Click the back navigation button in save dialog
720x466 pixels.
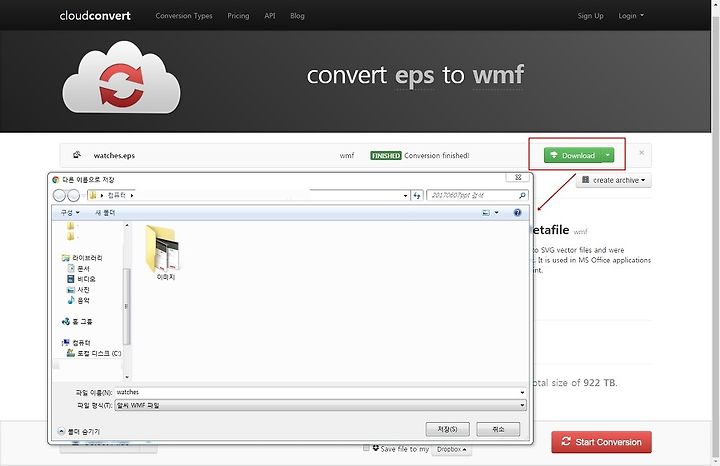59,195
